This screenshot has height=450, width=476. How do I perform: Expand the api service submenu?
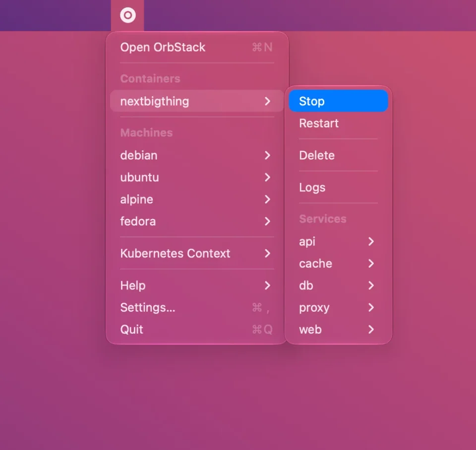point(338,241)
